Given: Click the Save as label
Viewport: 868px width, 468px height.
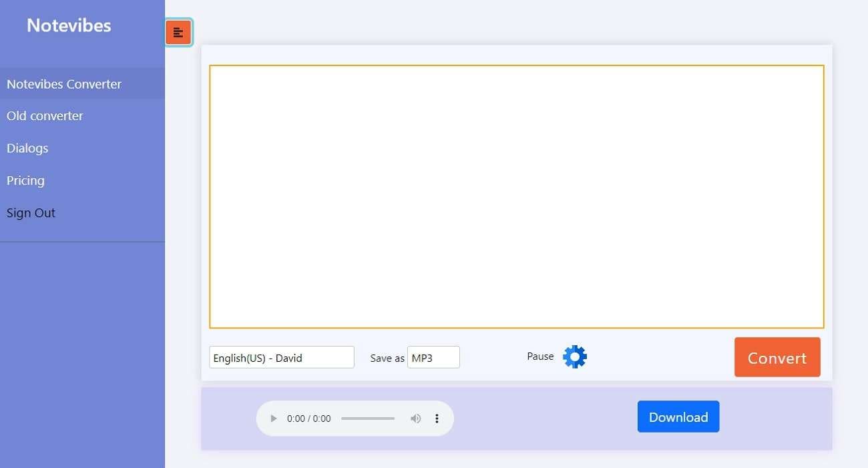Looking at the screenshot, I should 387,358.
